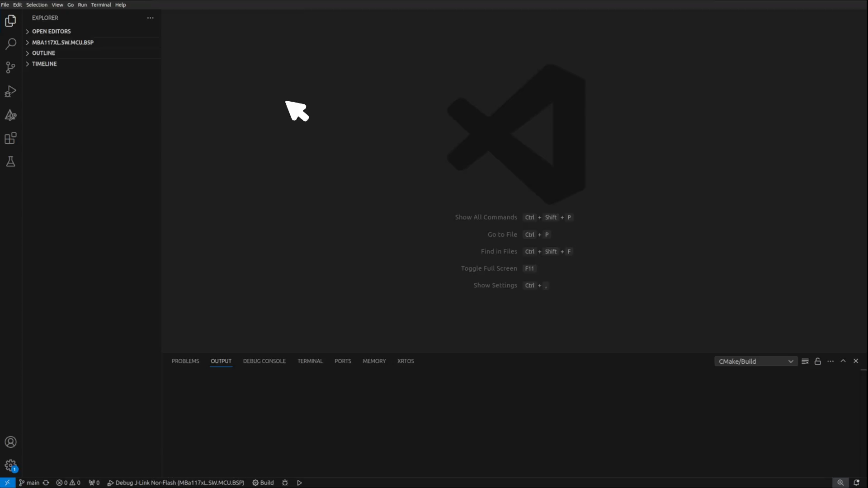Launch the target via the status bar play icon

click(x=299, y=483)
